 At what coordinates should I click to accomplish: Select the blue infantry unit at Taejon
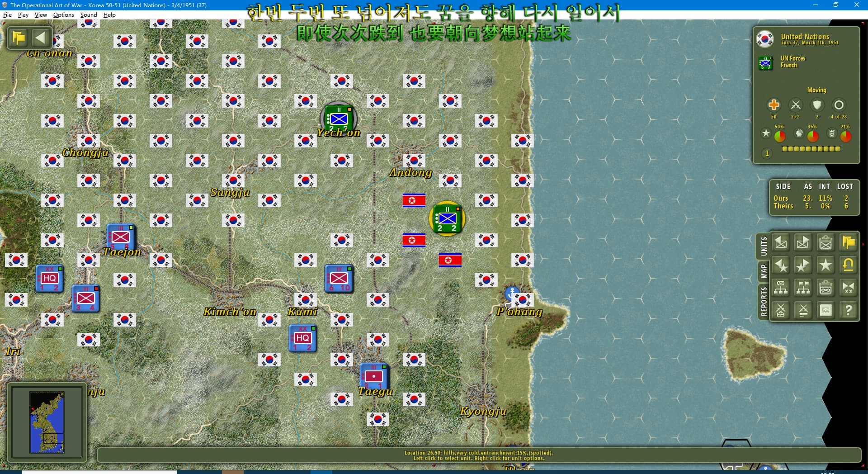pos(121,237)
